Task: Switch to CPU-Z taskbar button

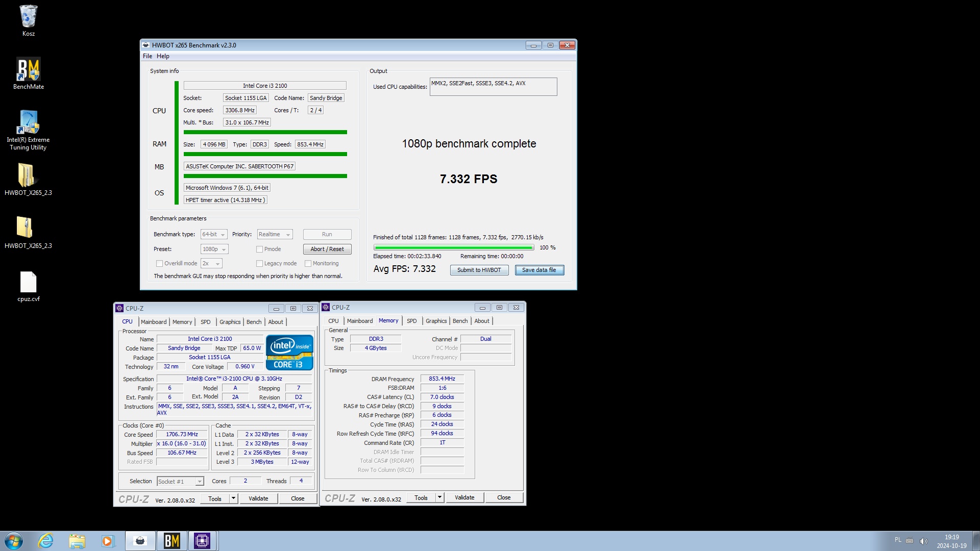Action: (x=202, y=541)
